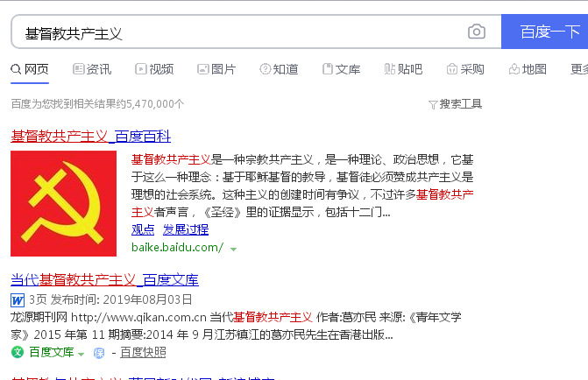Screen dimensions: 588x380
Task: Click the 百度文库 source label
Action: coord(52,352)
